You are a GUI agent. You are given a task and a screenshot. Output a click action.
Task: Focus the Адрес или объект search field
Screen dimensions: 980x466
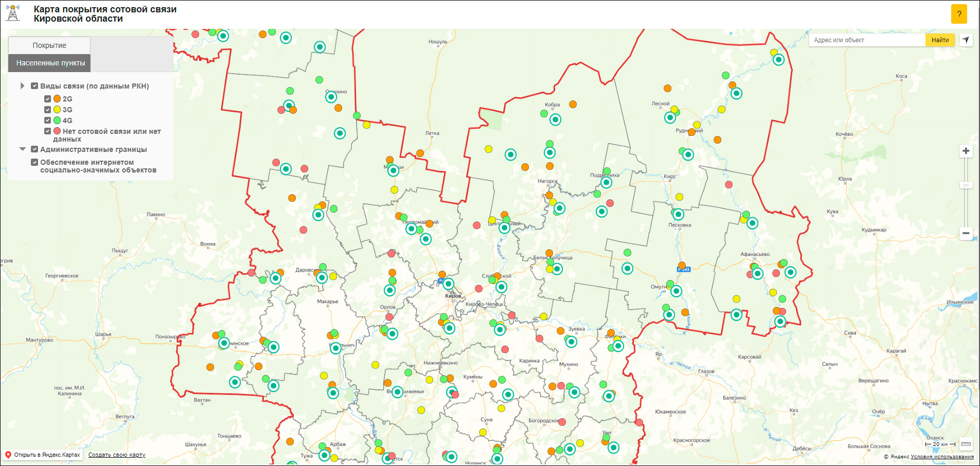click(867, 40)
